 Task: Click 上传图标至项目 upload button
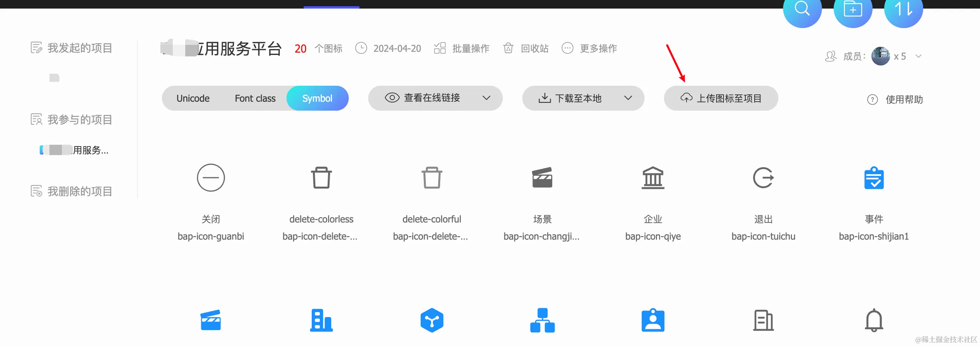coord(721,98)
